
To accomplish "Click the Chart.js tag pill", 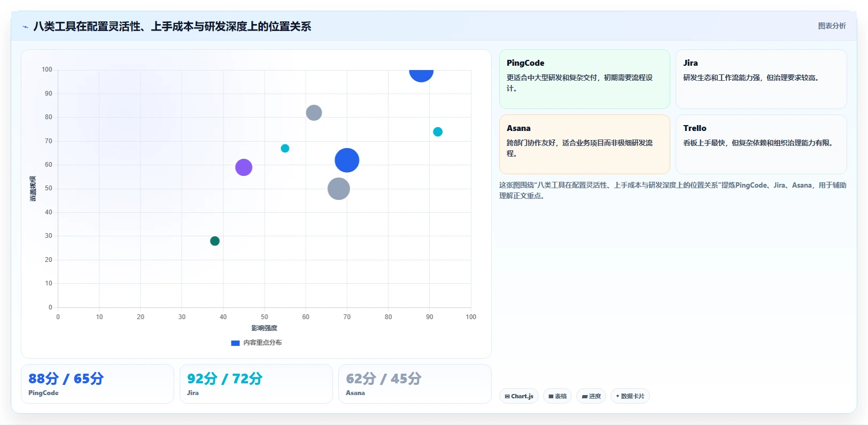I will (x=519, y=396).
